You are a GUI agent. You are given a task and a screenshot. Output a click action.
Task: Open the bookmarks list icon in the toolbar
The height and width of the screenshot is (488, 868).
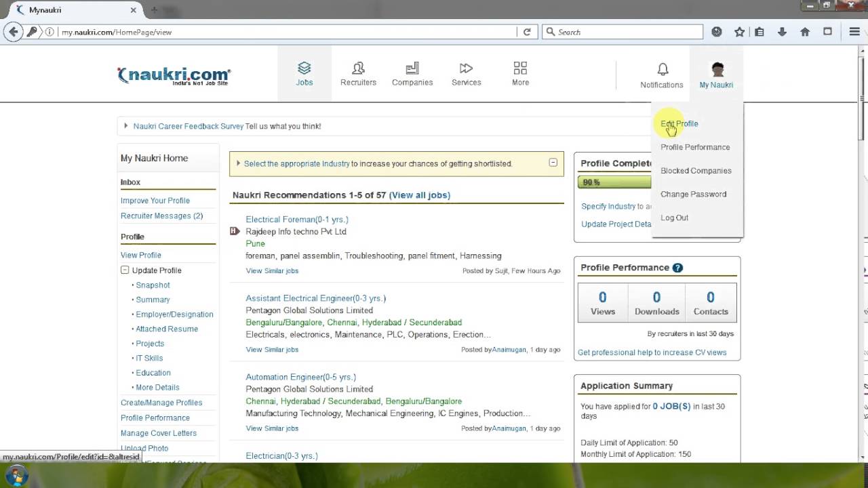tap(759, 32)
